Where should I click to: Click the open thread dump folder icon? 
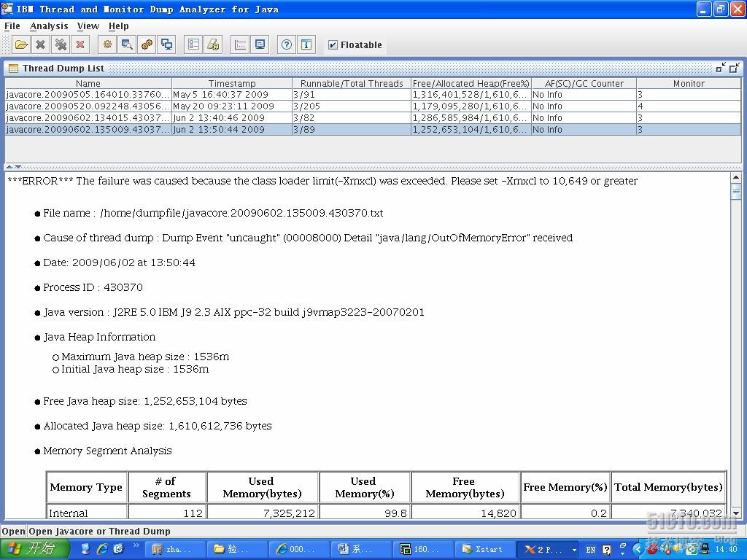(x=21, y=44)
